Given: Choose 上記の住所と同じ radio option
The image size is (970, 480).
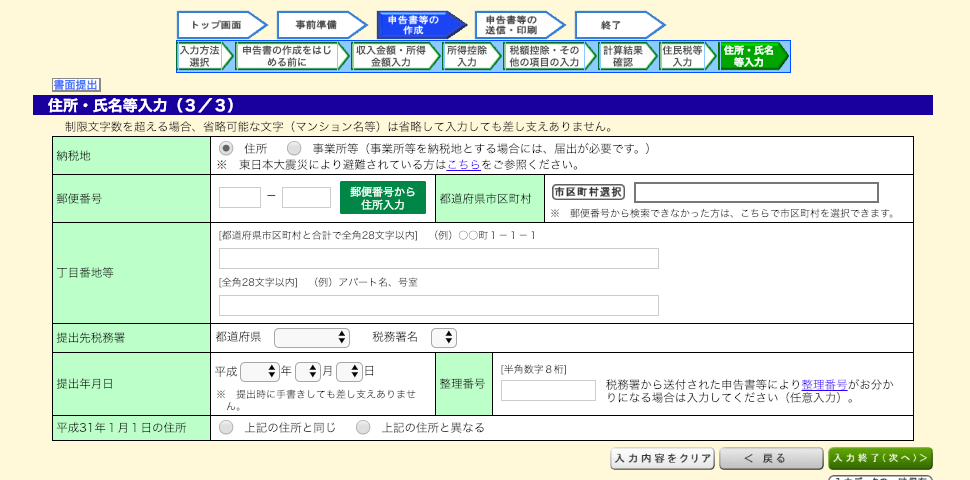Looking at the screenshot, I should [x=226, y=428].
